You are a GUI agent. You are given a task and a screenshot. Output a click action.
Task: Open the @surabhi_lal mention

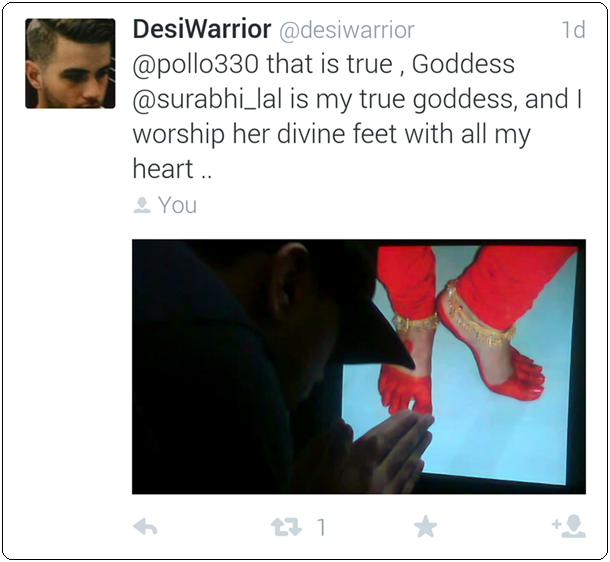[x=207, y=100]
